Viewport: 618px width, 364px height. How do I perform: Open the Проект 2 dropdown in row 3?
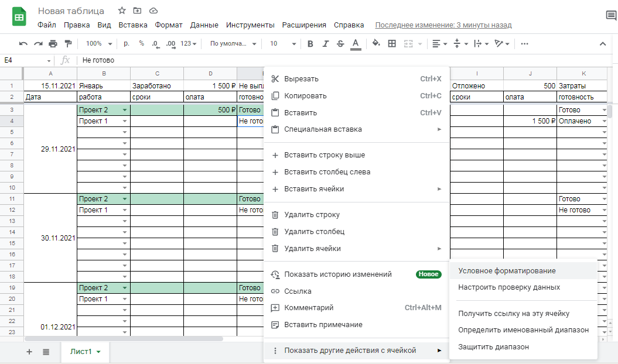tap(125, 110)
